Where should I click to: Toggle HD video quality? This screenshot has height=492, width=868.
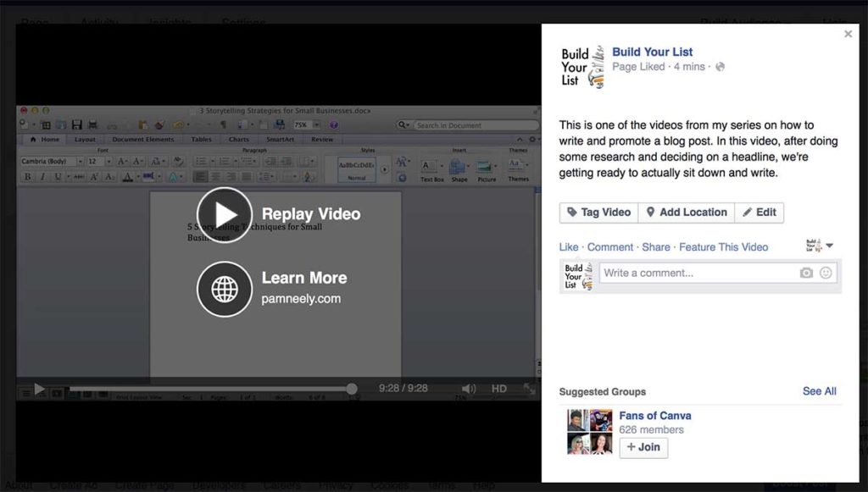498,389
